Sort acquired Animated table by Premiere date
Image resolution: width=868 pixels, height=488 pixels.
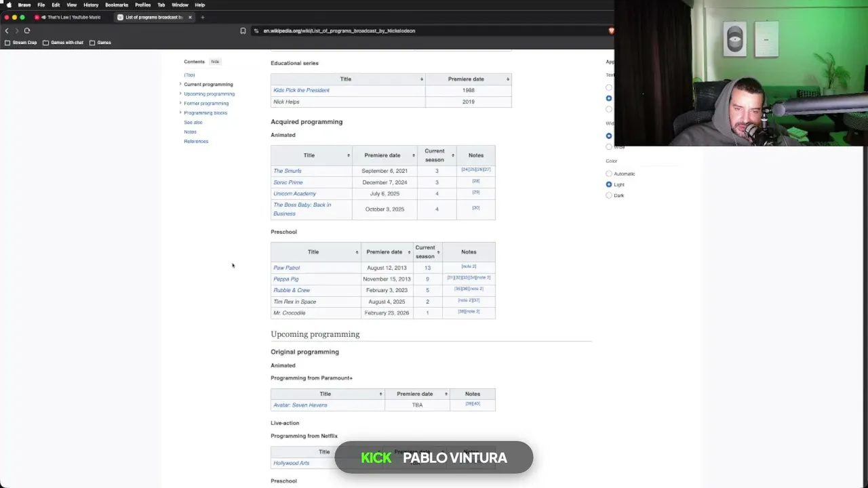413,155
